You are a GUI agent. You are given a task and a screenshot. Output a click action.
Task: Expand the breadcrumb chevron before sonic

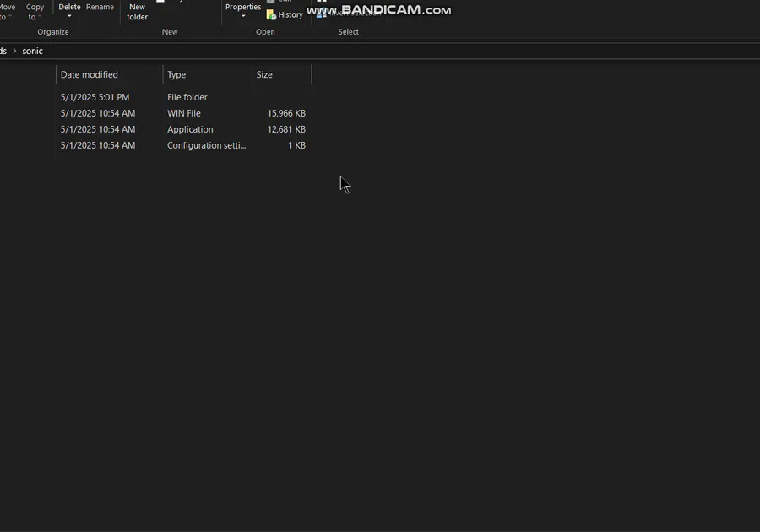coord(14,51)
